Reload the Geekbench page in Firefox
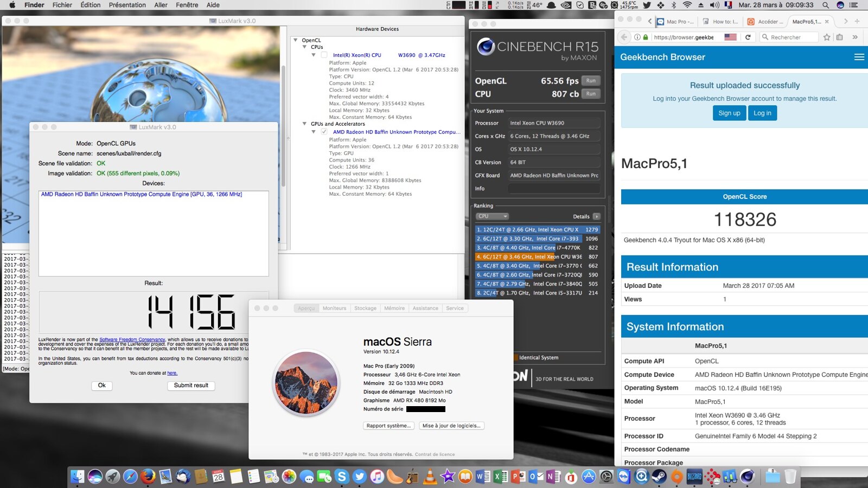The width and height of the screenshot is (868, 488). pyautogui.click(x=748, y=37)
